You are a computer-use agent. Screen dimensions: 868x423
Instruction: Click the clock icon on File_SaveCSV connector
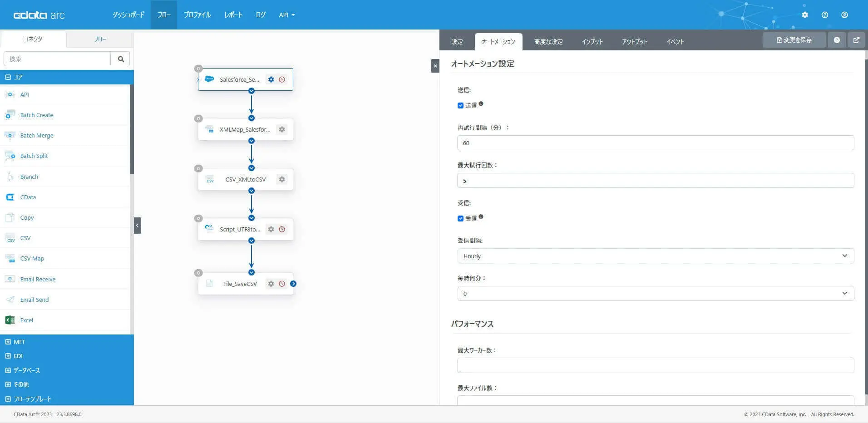click(x=282, y=284)
